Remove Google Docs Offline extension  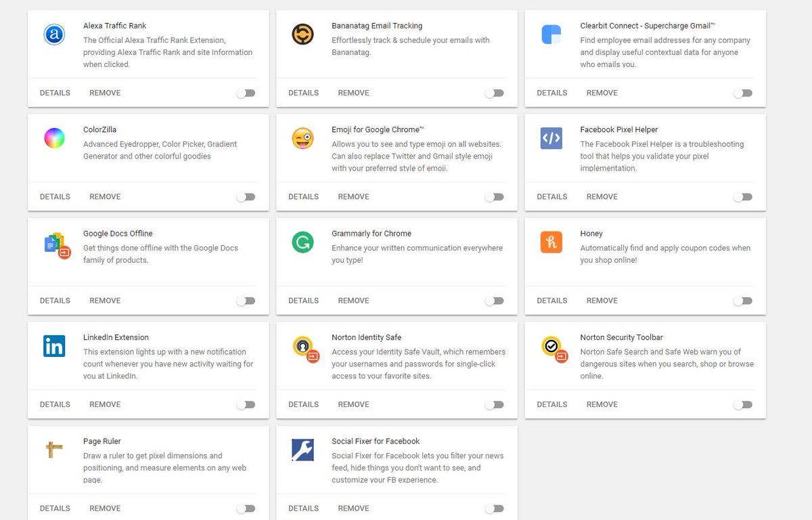tap(105, 300)
